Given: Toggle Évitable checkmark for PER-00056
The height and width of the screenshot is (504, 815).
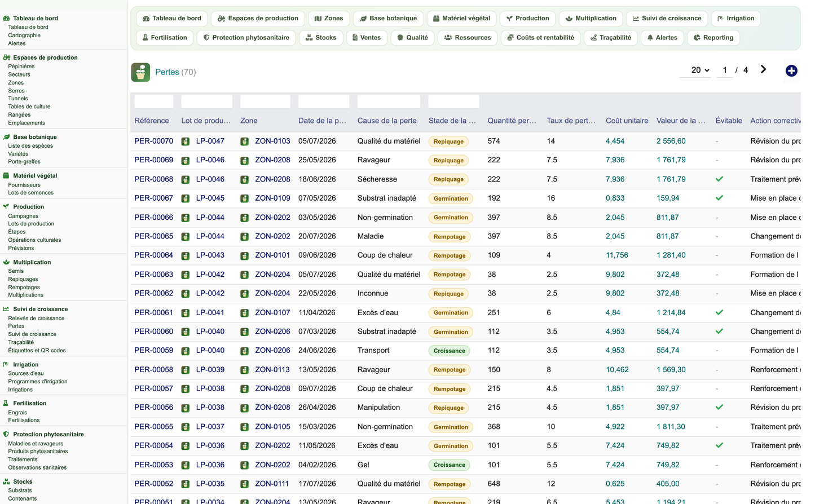Looking at the screenshot, I should click(719, 407).
